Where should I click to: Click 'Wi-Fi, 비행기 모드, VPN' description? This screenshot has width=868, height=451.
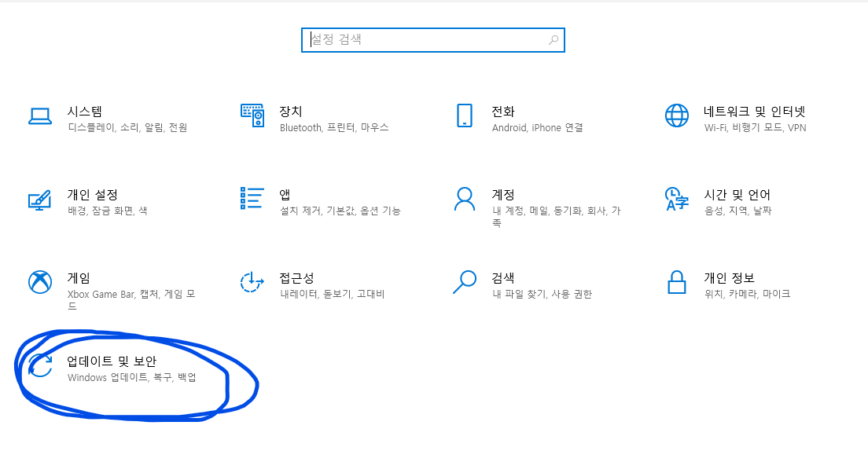755,128
